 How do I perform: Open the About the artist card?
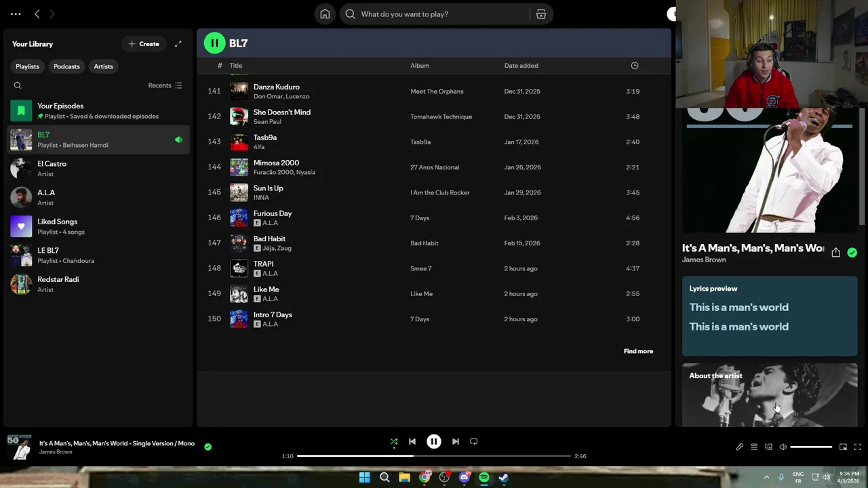(770, 395)
